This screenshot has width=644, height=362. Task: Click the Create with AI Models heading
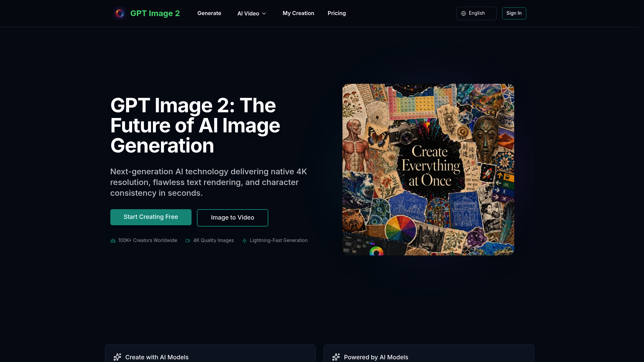[157, 357]
